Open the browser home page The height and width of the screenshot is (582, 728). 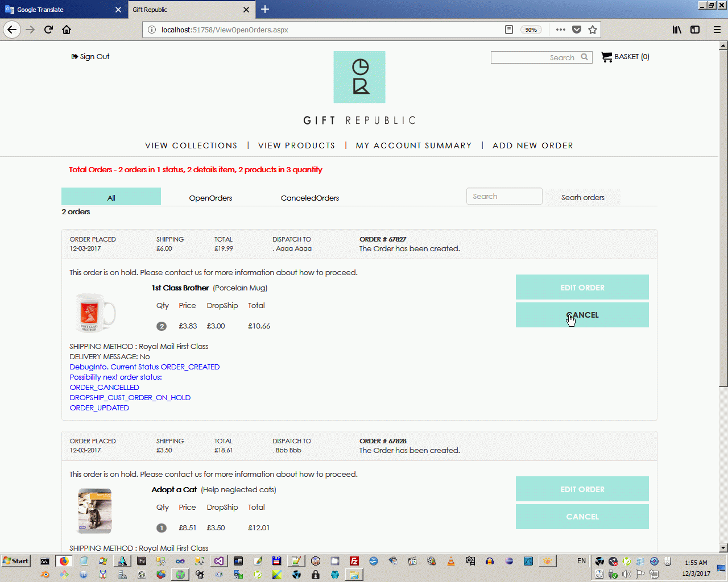coord(67,30)
